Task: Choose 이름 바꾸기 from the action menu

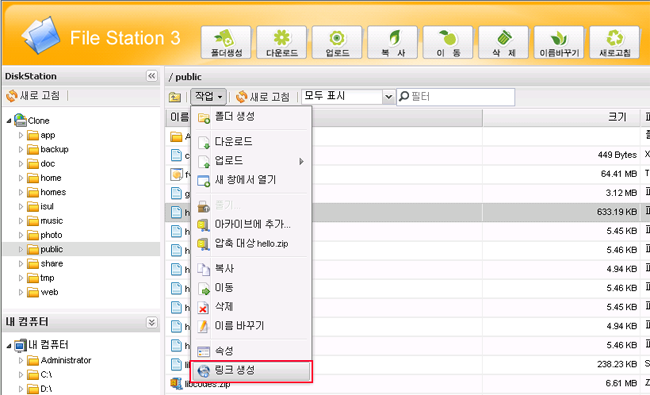Action: point(251,326)
